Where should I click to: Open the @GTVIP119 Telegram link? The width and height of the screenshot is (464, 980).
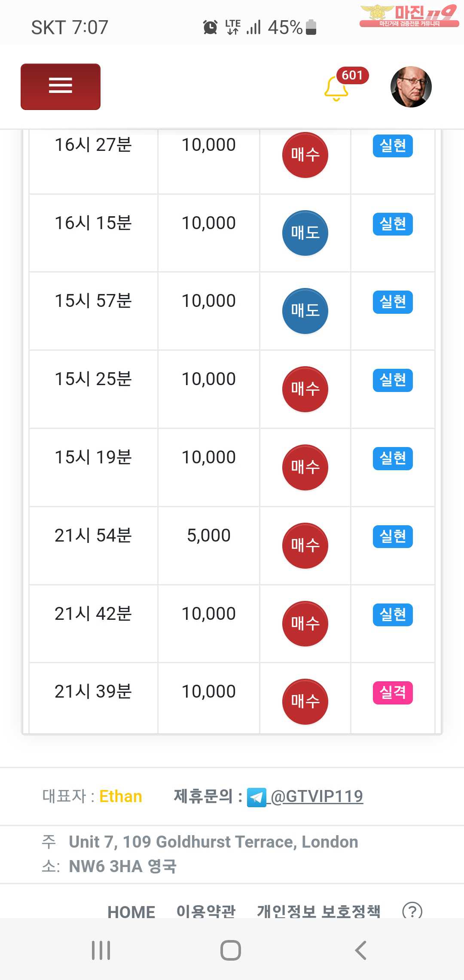[x=317, y=796]
